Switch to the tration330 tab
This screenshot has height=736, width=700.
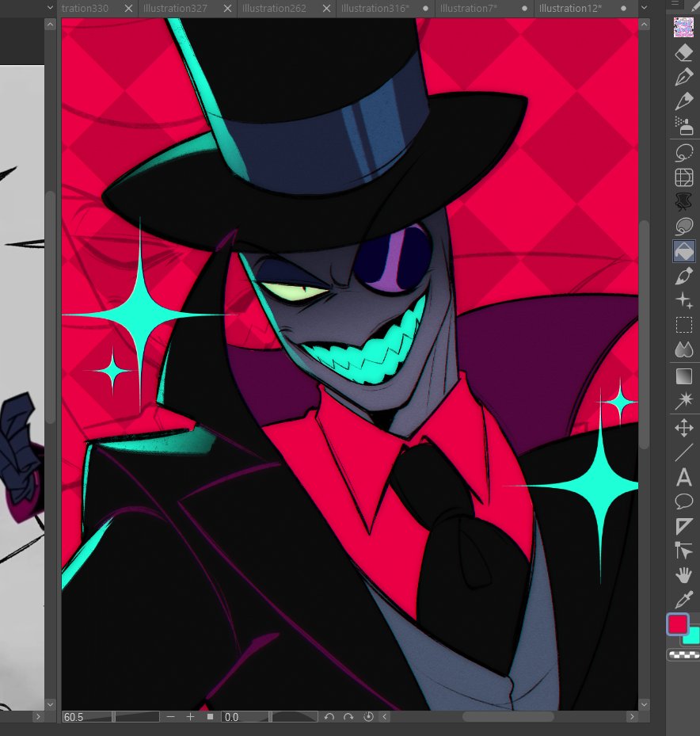85,9
